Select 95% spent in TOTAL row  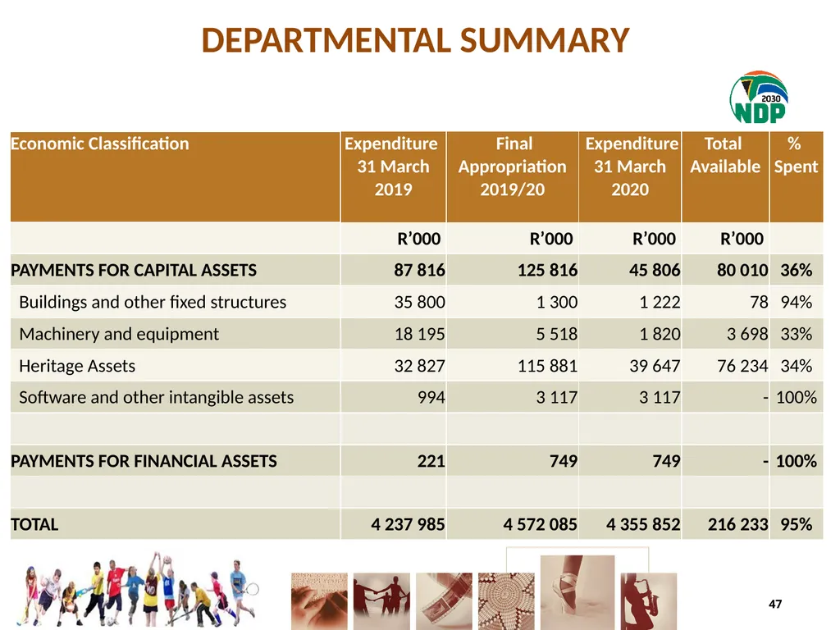pos(796,524)
